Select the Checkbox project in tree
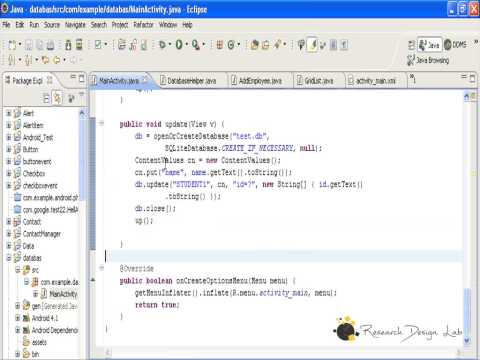The width and height of the screenshot is (480, 360). click(x=34, y=173)
